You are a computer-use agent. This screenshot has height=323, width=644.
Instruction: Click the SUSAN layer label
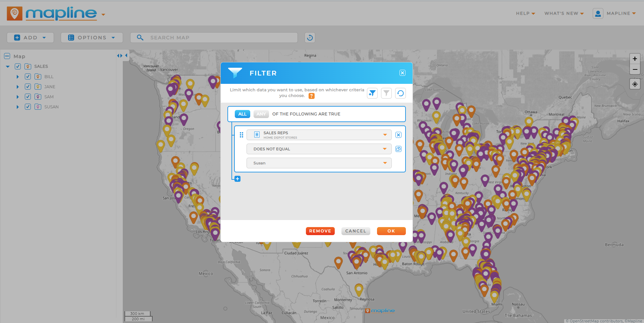click(51, 107)
